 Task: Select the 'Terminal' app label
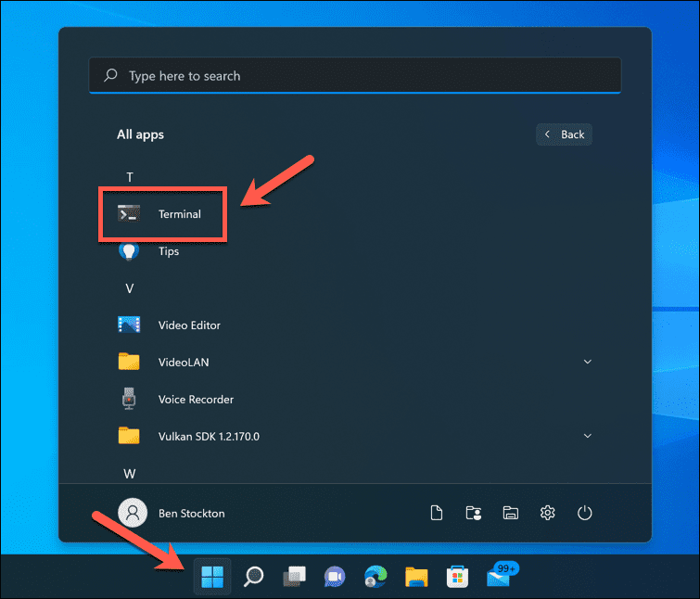180,214
